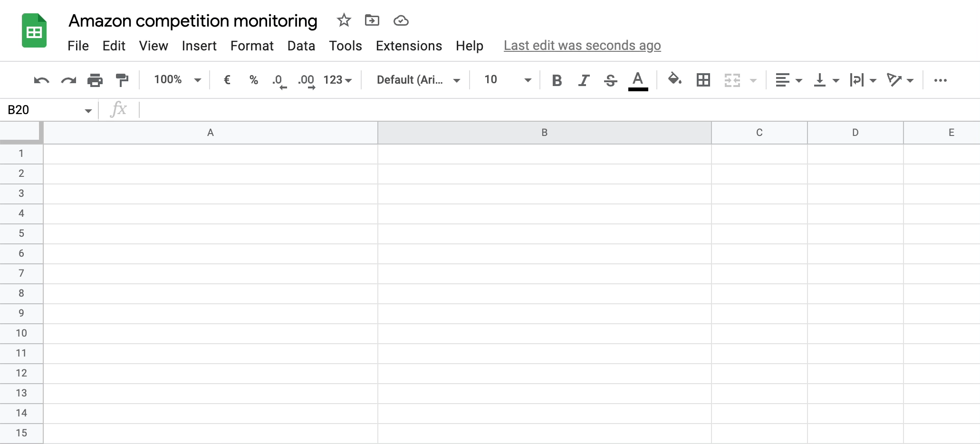
Task: Open the Data menu
Action: pos(301,46)
